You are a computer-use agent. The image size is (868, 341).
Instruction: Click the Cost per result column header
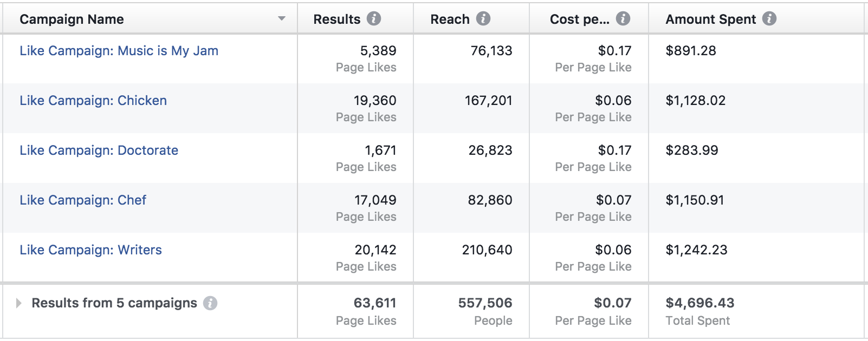[x=579, y=19]
